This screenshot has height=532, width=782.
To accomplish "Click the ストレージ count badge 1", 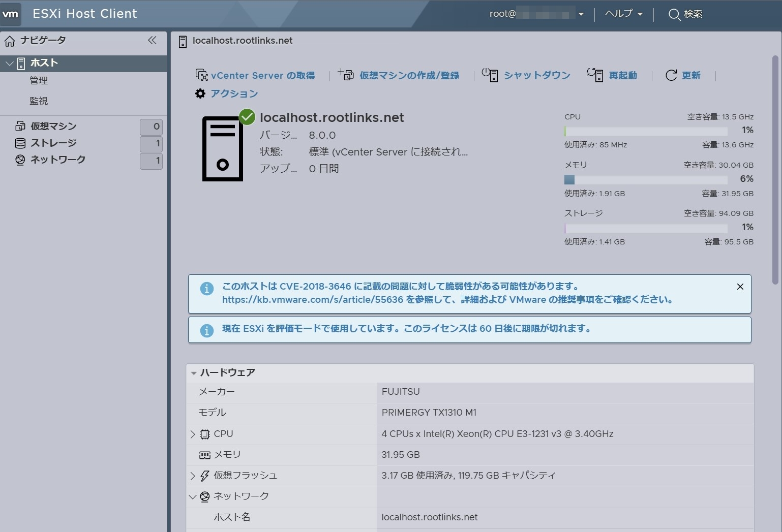I will pyautogui.click(x=151, y=144).
